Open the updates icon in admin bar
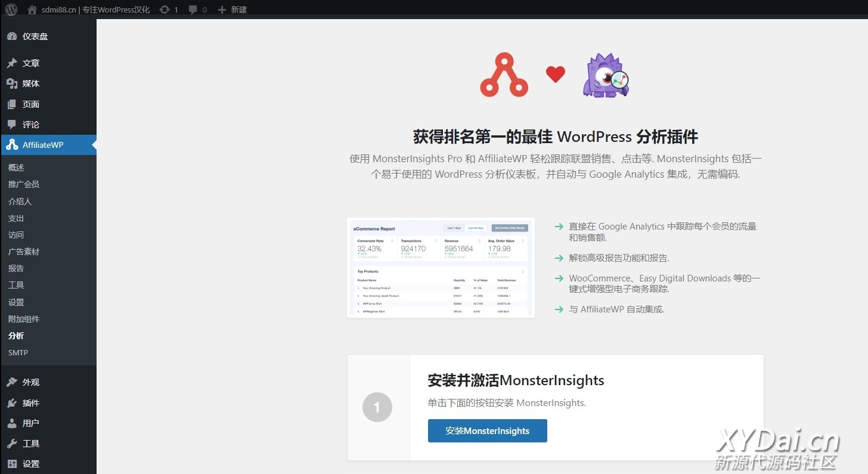Image resolution: width=868 pixels, height=474 pixels. pyautogui.click(x=165, y=10)
